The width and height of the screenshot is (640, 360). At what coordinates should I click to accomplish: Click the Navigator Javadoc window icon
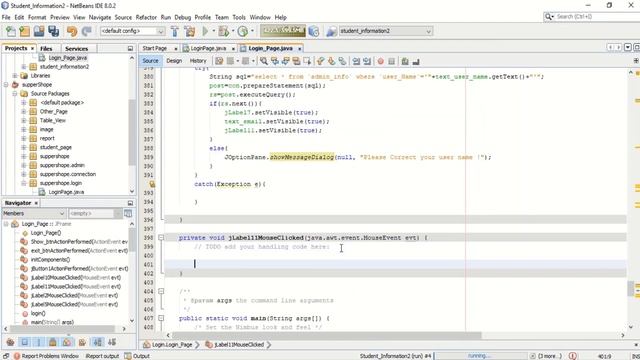(128, 213)
